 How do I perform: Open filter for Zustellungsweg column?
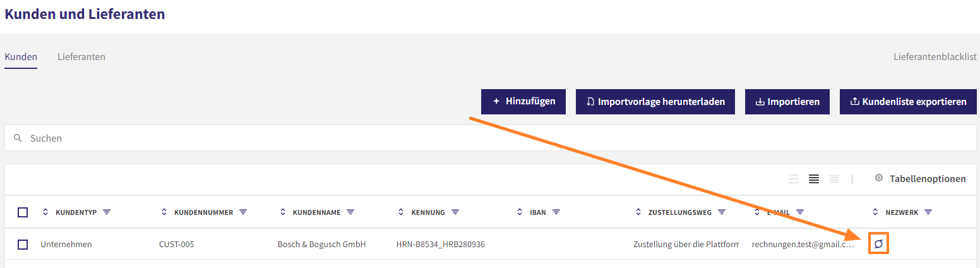722,212
